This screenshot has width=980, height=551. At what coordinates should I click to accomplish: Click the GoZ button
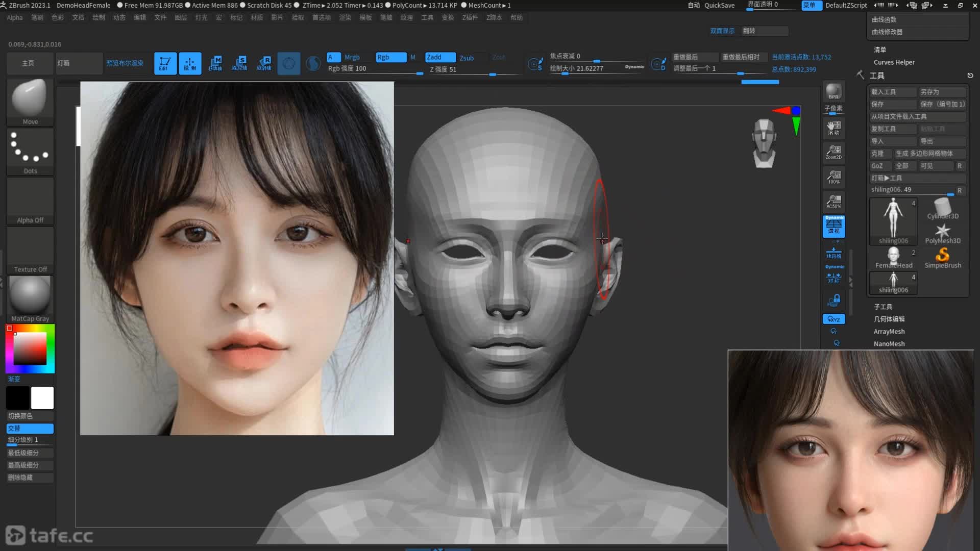click(x=880, y=166)
